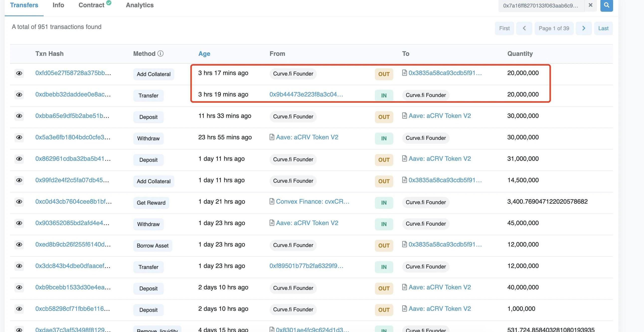Click the Method column info icon
This screenshot has width=644, height=332.
click(x=161, y=54)
